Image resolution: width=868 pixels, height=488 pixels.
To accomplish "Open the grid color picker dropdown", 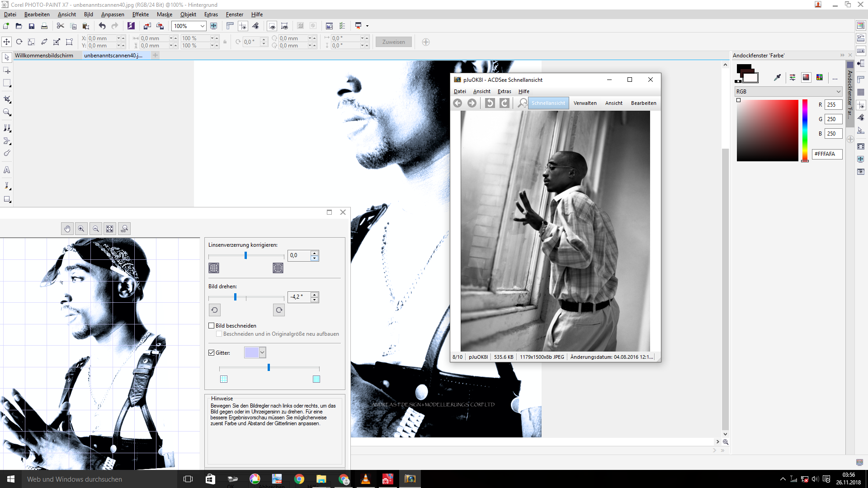I will (x=262, y=352).
